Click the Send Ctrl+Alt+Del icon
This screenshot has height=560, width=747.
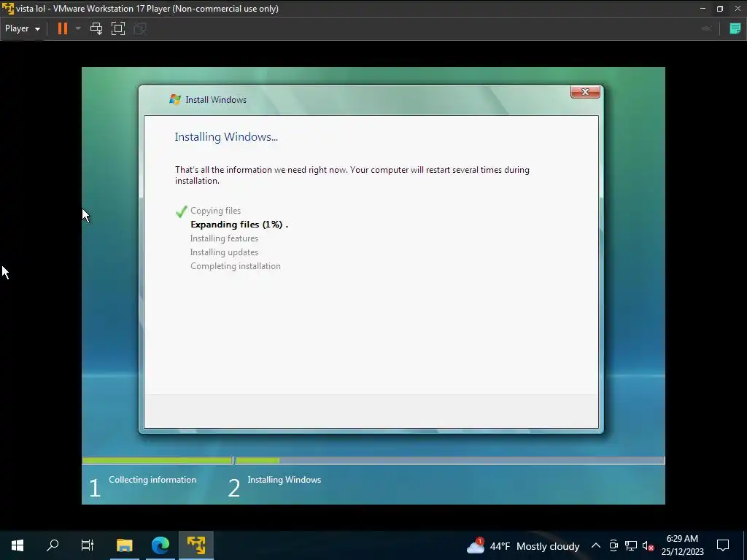click(x=96, y=28)
